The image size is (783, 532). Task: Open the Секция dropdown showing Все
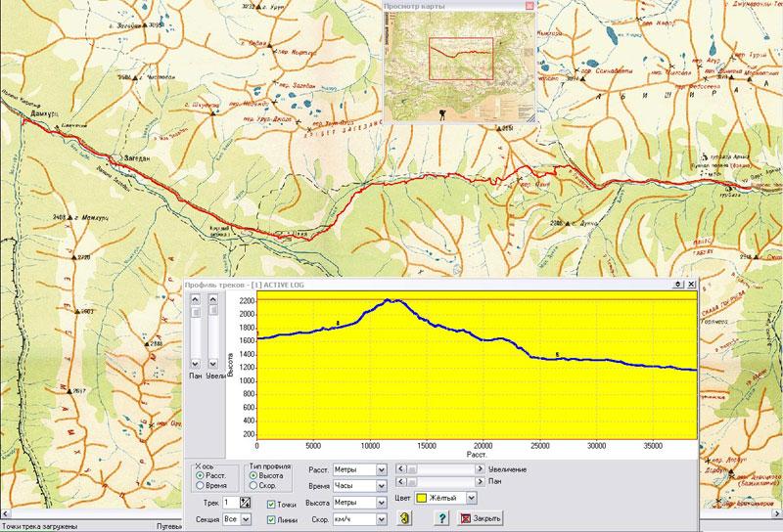click(x=246, y=519)
